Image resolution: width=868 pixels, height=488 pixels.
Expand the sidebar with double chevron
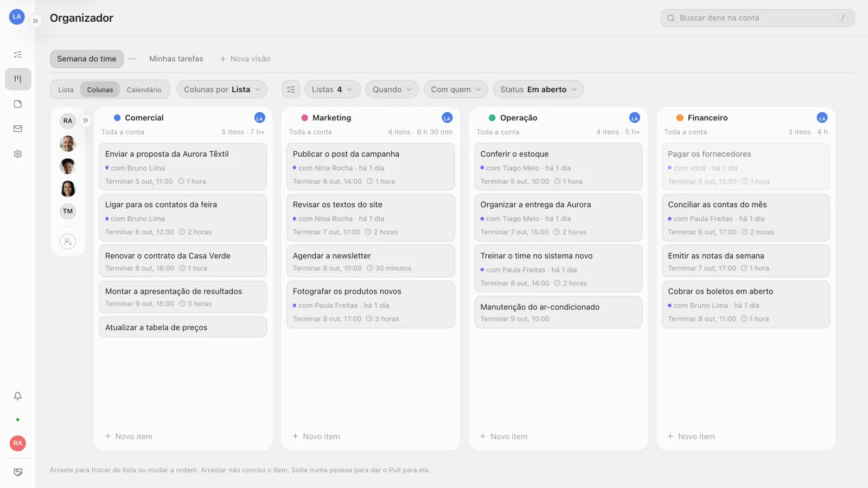(x=35, y=21)
